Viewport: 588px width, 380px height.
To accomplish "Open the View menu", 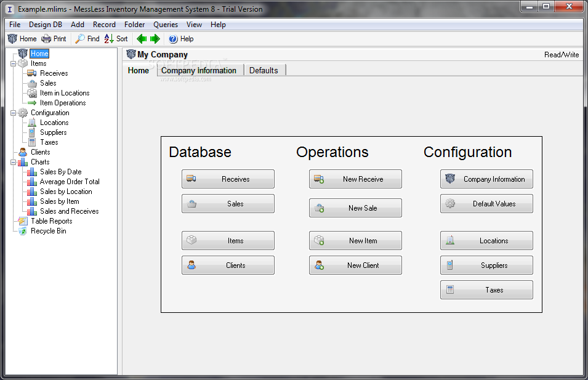I will click(194, 25).
